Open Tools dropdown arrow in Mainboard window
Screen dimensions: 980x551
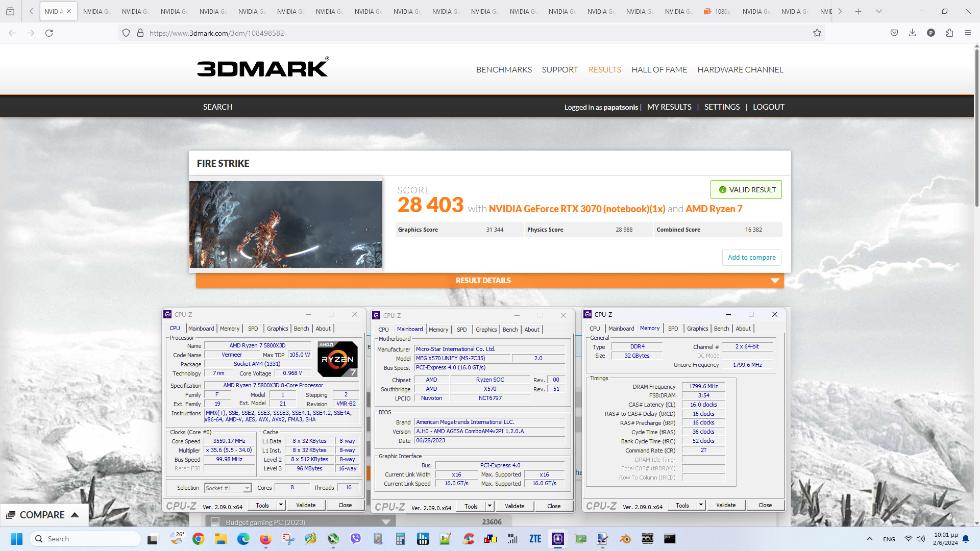[x=489, y=506]
